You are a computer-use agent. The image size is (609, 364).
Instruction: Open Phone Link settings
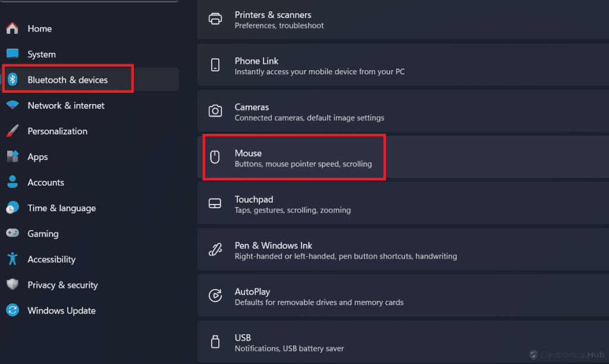[256, 65]
